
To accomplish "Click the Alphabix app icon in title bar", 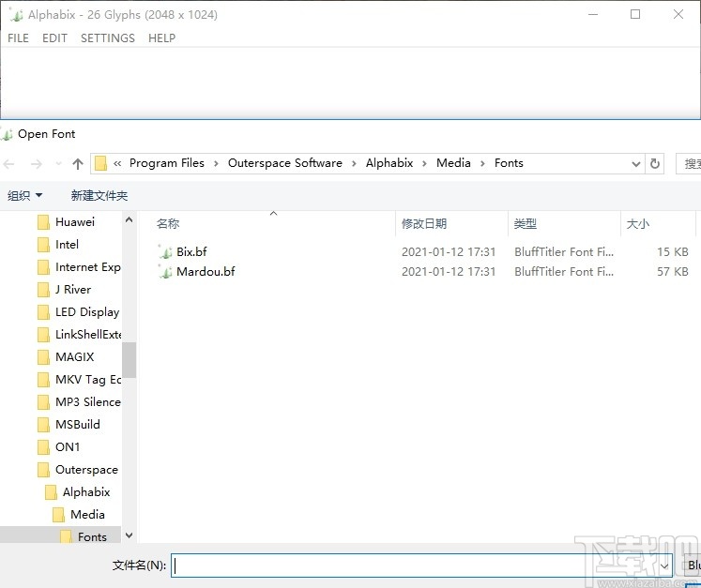I will point(16,14).
